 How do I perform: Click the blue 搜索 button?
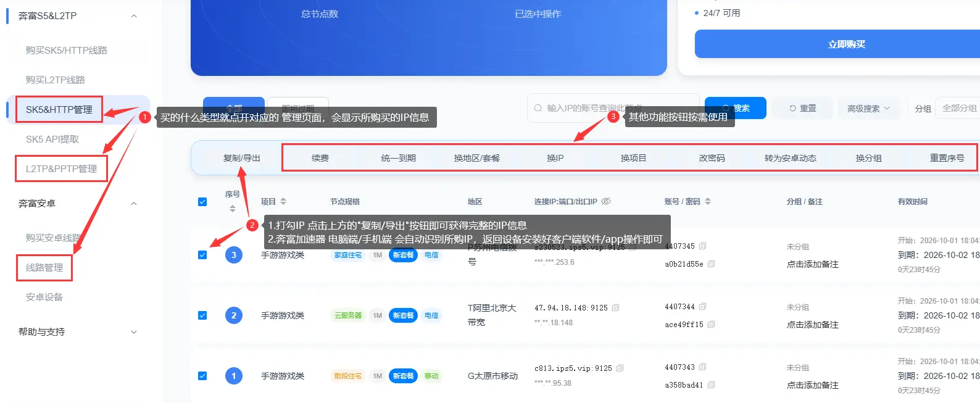[736, 108]
